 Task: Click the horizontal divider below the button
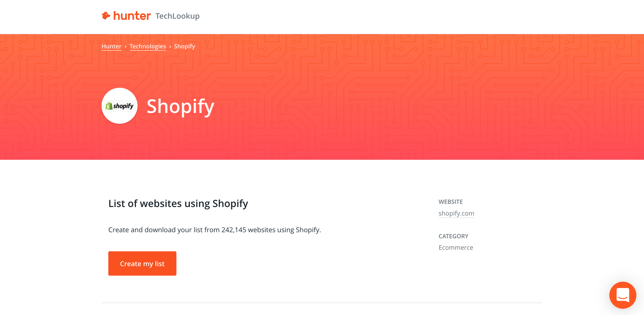(322, 303)
